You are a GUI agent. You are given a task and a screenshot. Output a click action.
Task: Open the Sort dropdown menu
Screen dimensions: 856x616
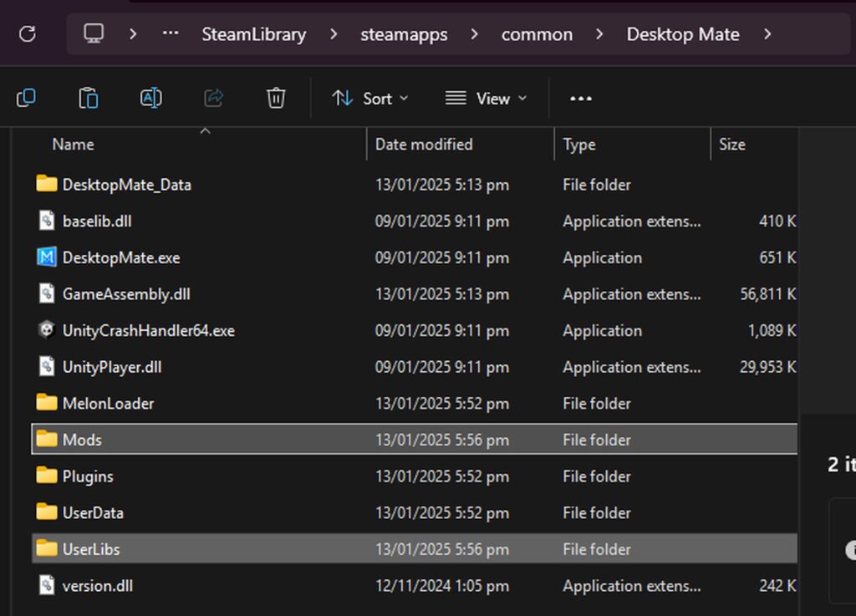(370, 99)
